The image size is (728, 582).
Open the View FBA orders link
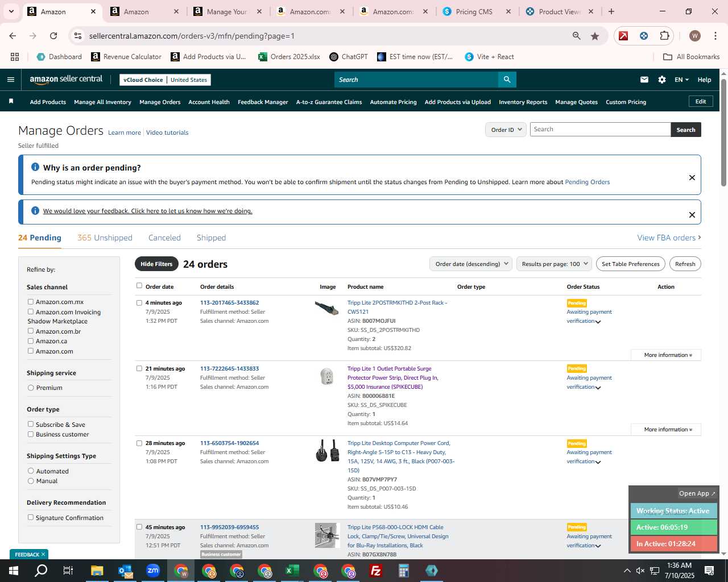tap(669, 238)
